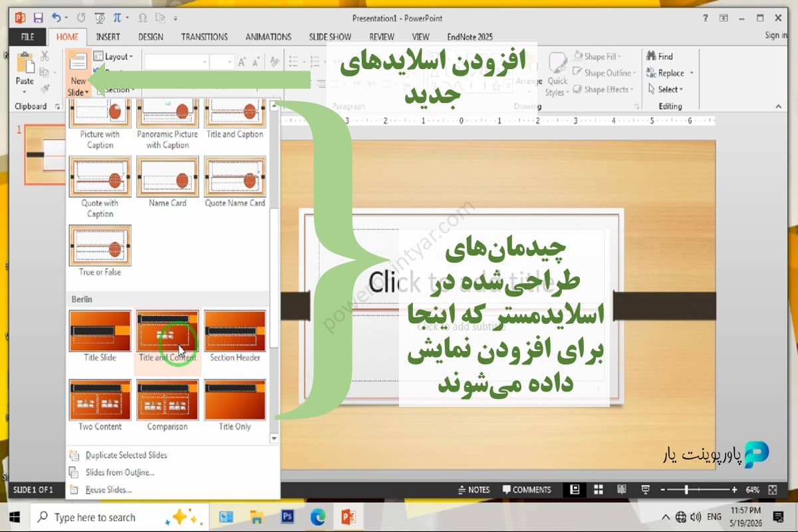Viewport: 798px width, 532px height.
Task: Switch to Slide Sorter view icon
Action: tap(599, 489)
